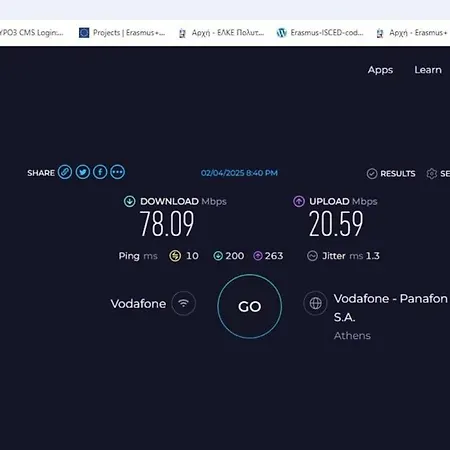Click the upload arrow icon
Screen dimensions: 450x450
click(x=299, y=201)
